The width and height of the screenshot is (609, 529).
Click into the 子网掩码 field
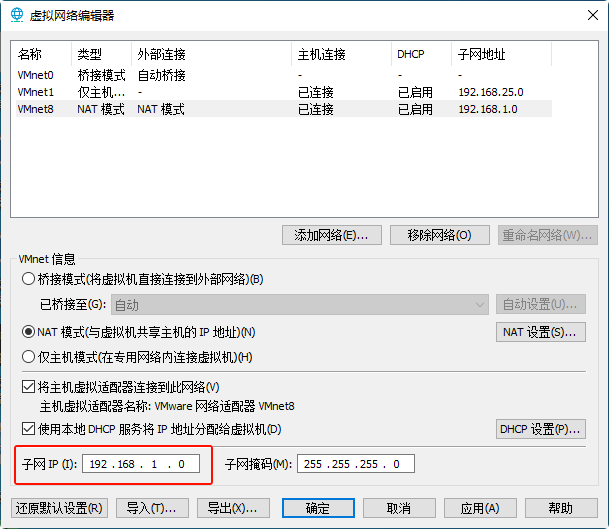tap(355, 464)
